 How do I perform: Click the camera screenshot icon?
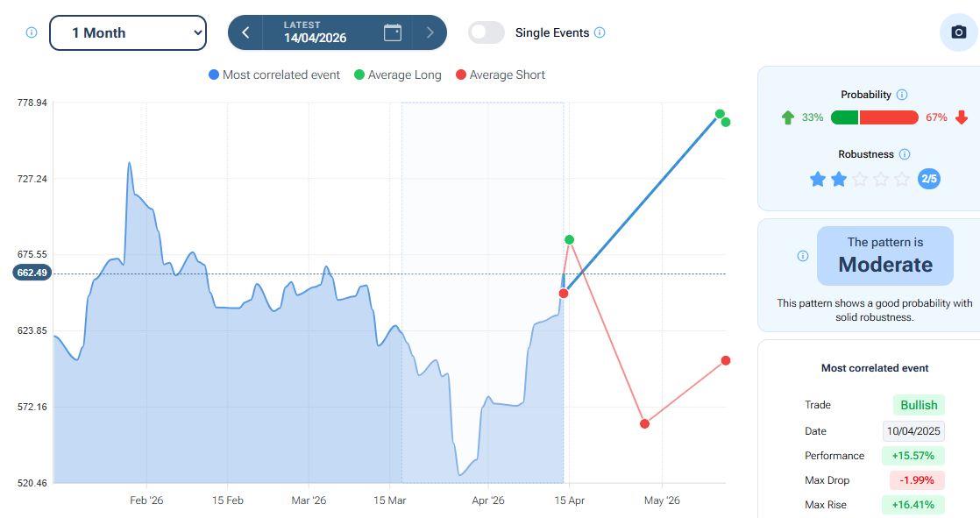point(959,32)
